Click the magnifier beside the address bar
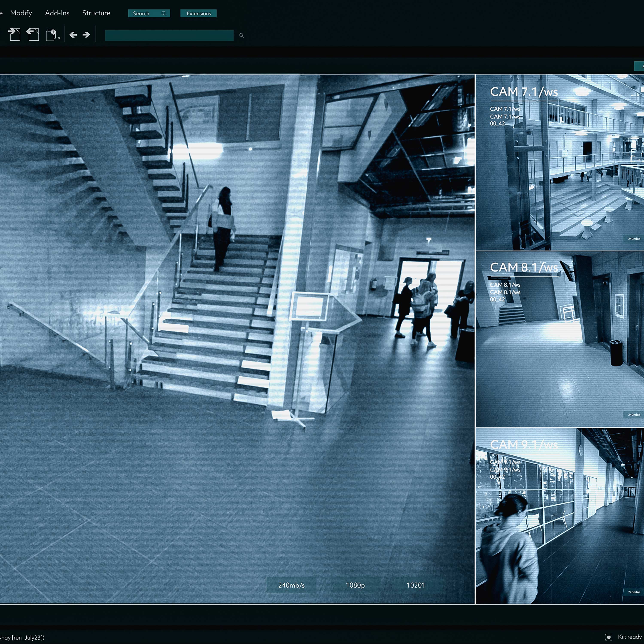Viewport: 644px width, 644px height. coord(242,35)
